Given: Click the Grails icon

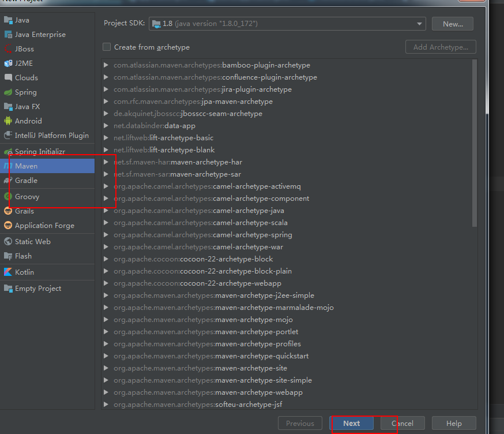Looking at the screenshot, I should [8, 211].
